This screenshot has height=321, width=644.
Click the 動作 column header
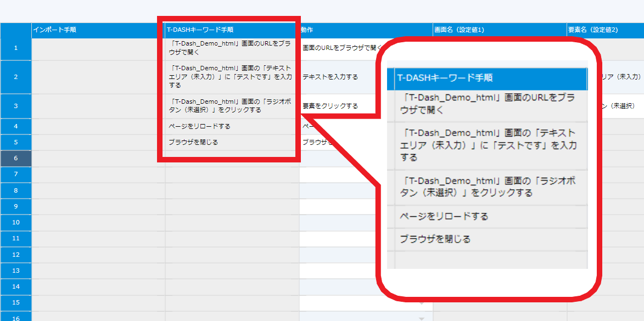pyautogui.click(x=365, y=30)
